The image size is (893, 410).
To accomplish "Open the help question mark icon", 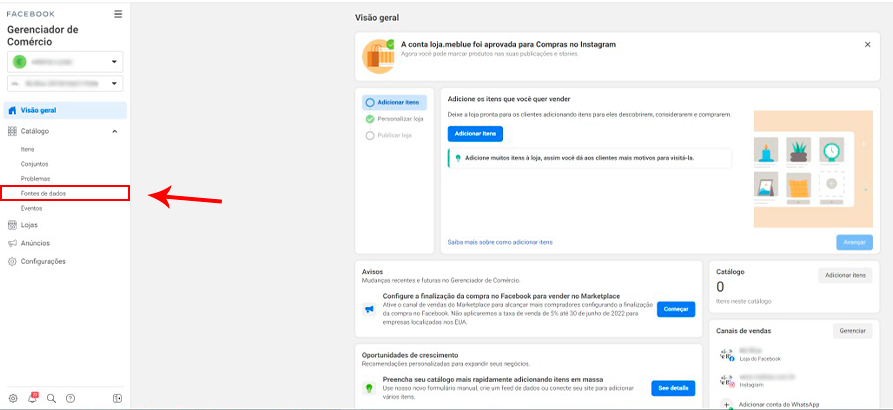I will tap(71, 398).
